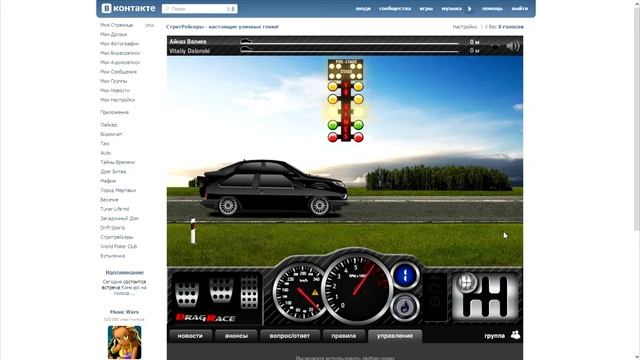Open the сообщества header link
The height and width of the screenshot is (360, 640).
click(395, 9)
